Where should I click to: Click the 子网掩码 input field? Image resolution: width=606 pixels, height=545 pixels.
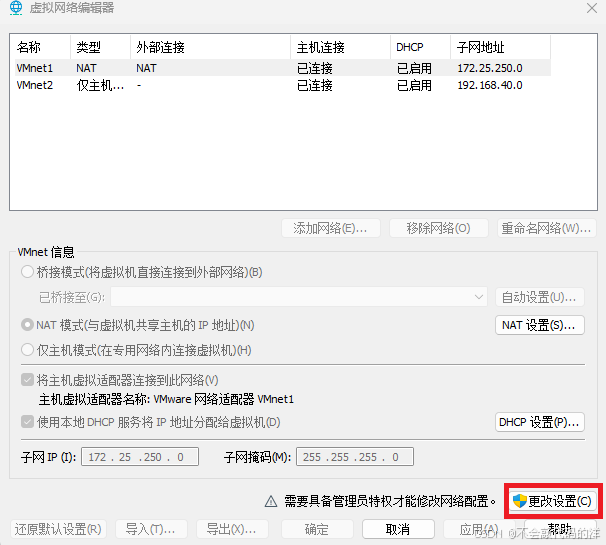pos(355,456)
